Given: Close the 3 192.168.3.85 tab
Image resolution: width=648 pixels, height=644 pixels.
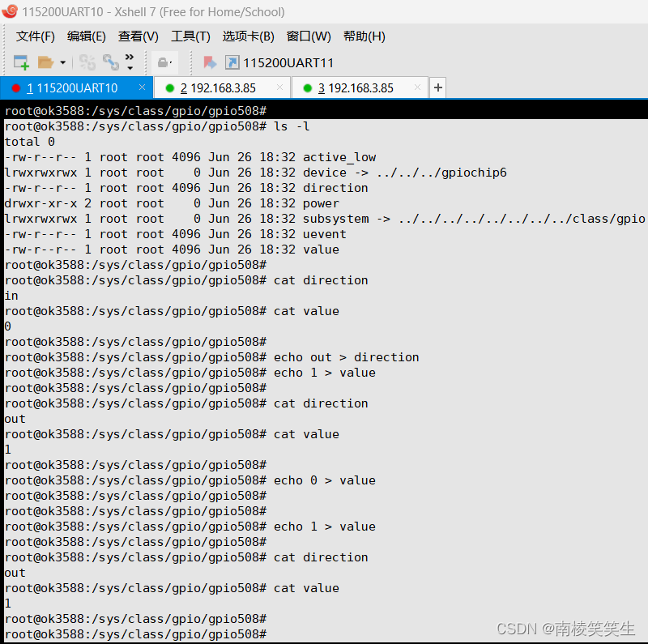Looking at the screenshot, I should [417, 87].
